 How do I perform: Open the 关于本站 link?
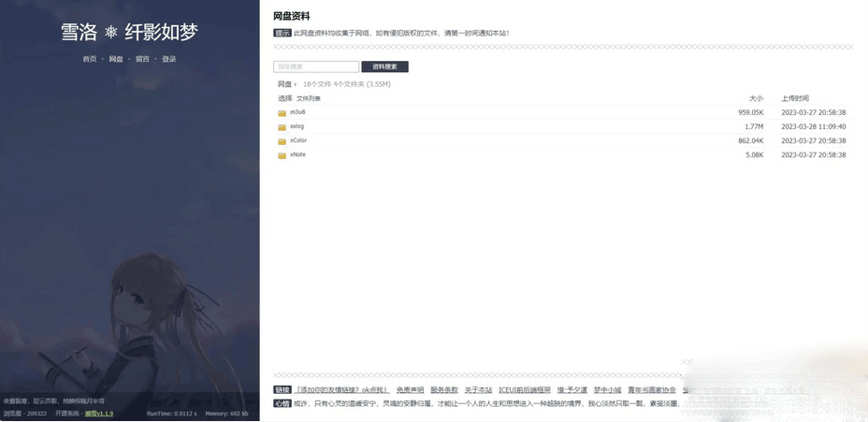[478, 390]
